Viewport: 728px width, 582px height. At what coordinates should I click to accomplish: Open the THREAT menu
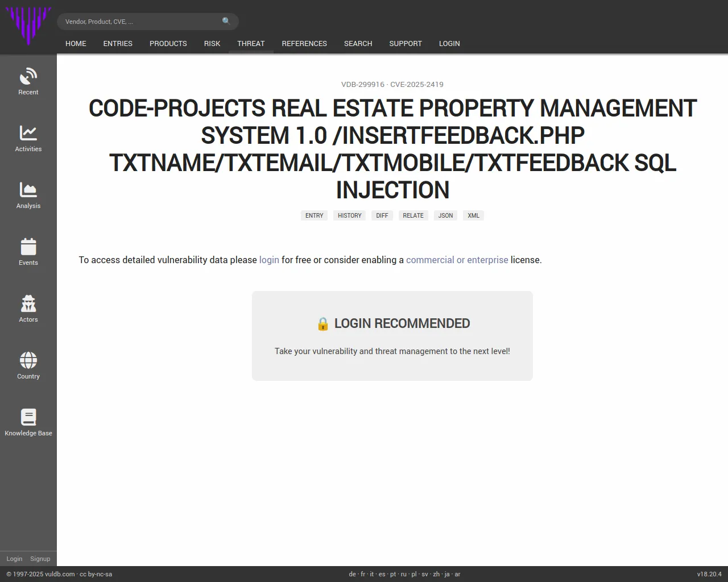[251, 43]
